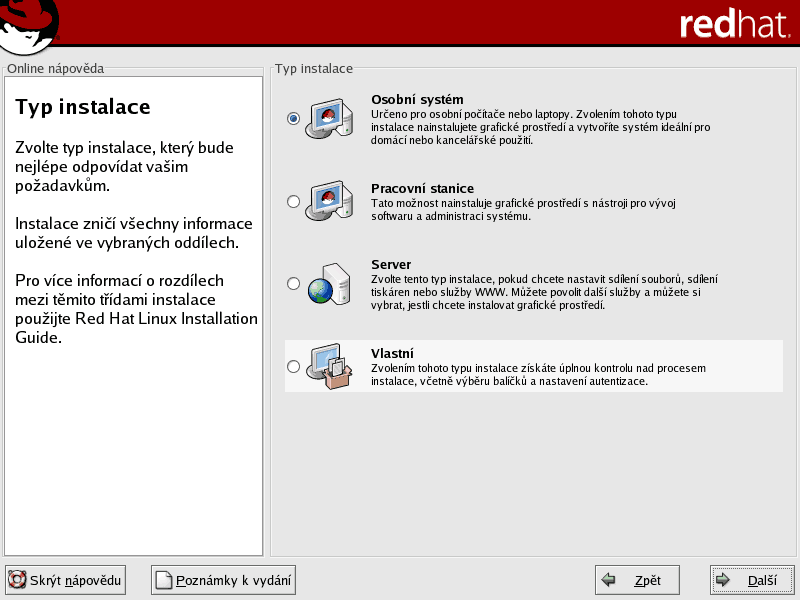800x600 pixels.
Task: Open Poznámky k vydání release notes
Action: pyautogui.click(x=223, y=580)
